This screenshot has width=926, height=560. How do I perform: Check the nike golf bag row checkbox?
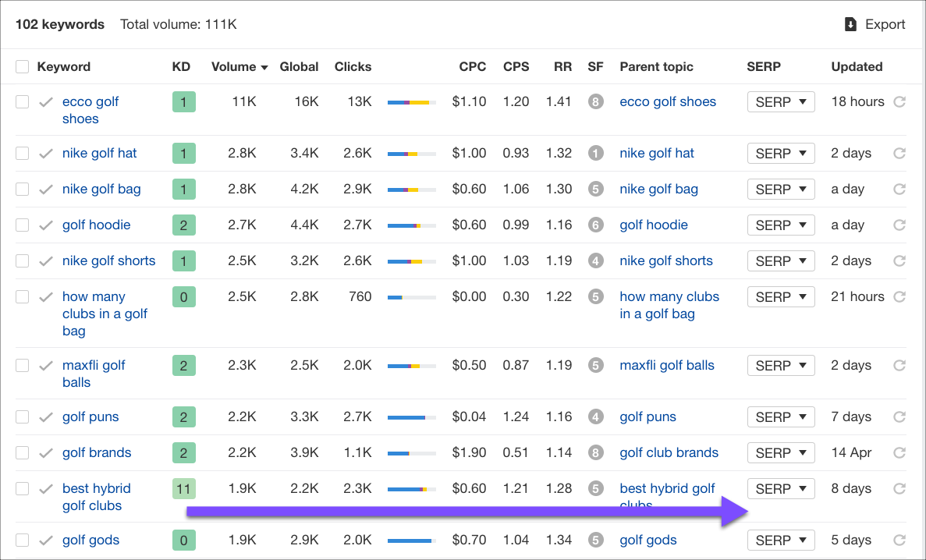(x=22, y=189)
